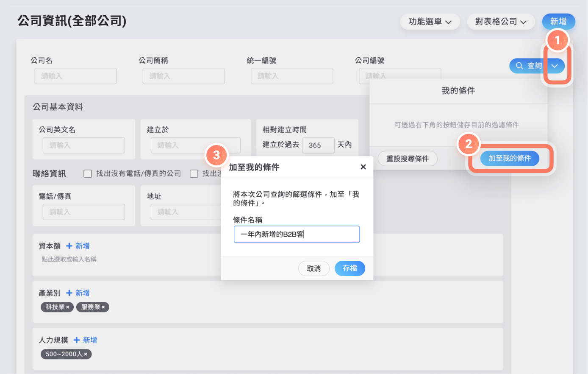The width and height of the screenshot is (588, 374).
Task: Click the plus 新增 link for 產業別
Action: [x=78, y=293]
